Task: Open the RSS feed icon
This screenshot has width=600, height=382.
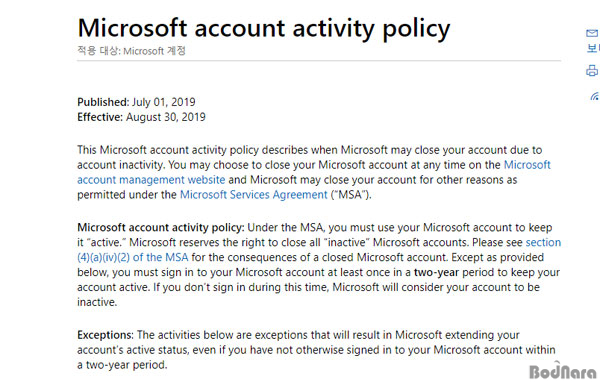Action: [x=595, y=96]
